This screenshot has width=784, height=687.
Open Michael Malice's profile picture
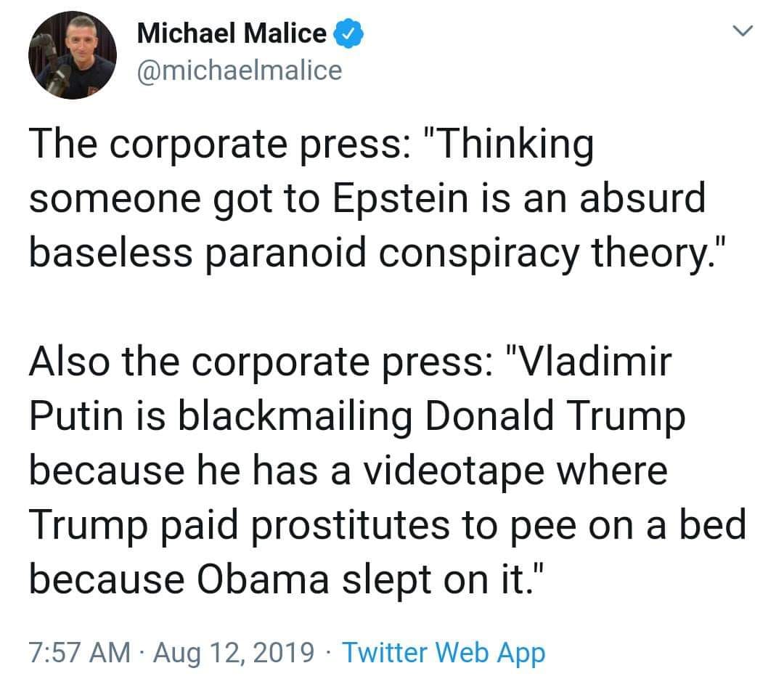point(73,55)
